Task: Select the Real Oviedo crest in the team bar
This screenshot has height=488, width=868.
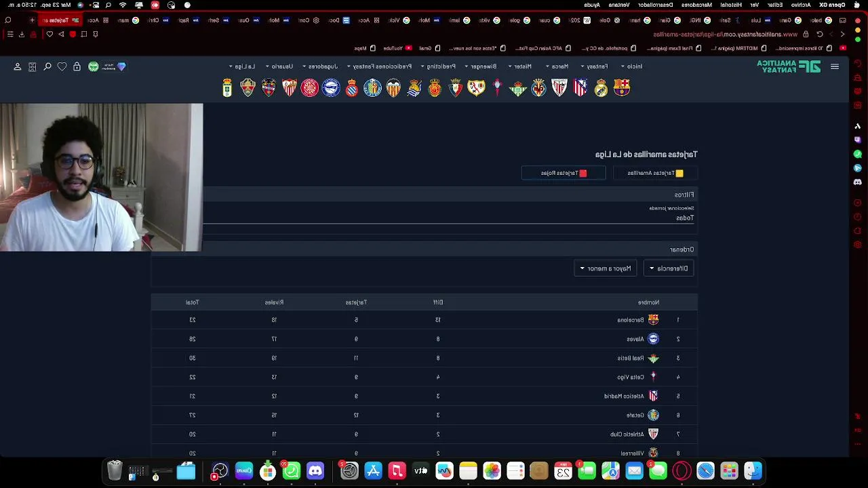Action: click(227, 87)
